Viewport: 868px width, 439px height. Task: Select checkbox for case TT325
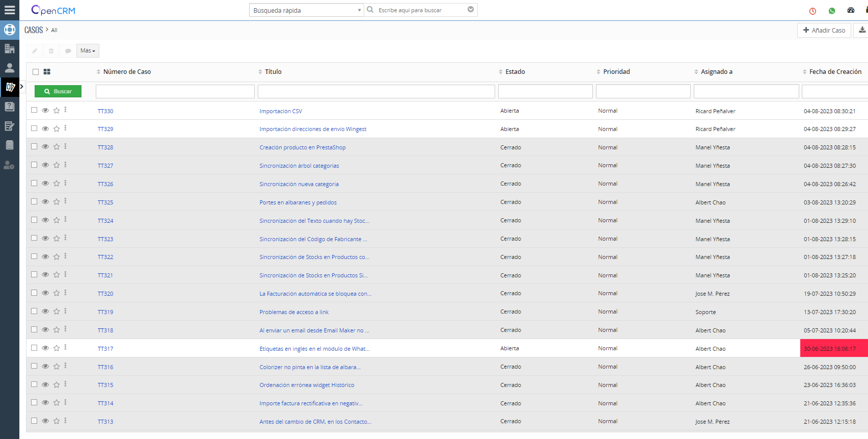click(34, 201)
